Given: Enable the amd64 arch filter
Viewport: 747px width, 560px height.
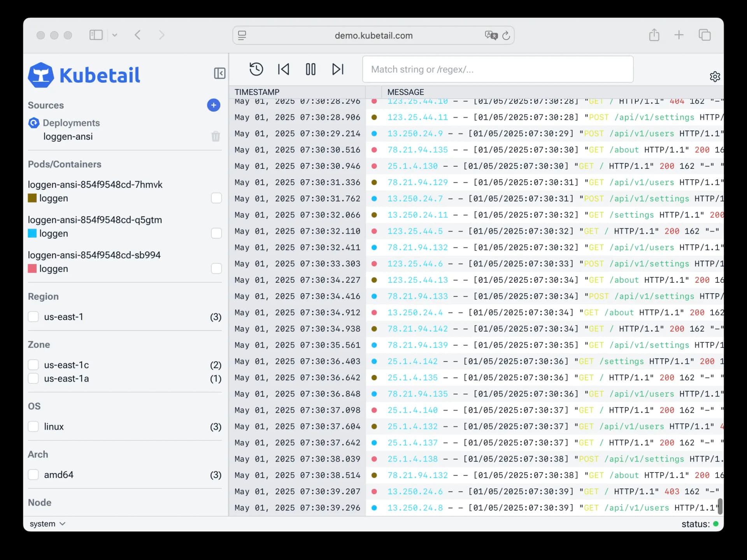Looking at the screenshot, I should pos(33,474).
